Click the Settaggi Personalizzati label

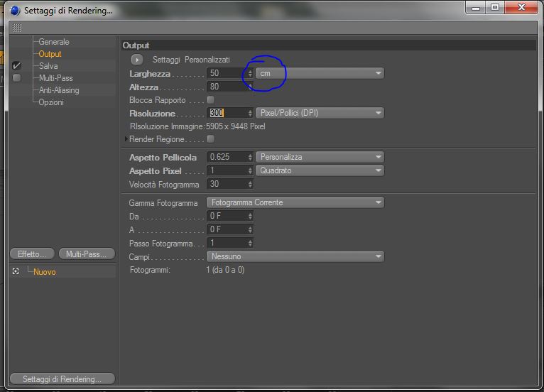click(191, 60)
